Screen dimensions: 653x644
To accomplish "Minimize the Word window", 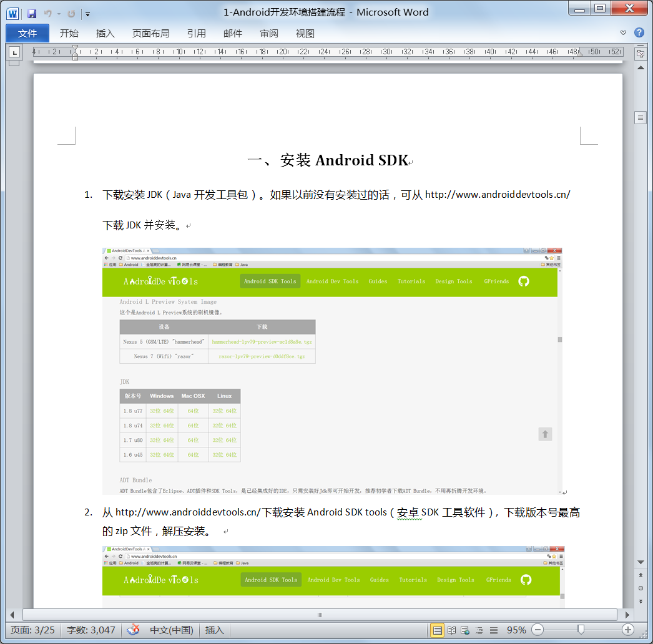I will [x=580, y=9].
